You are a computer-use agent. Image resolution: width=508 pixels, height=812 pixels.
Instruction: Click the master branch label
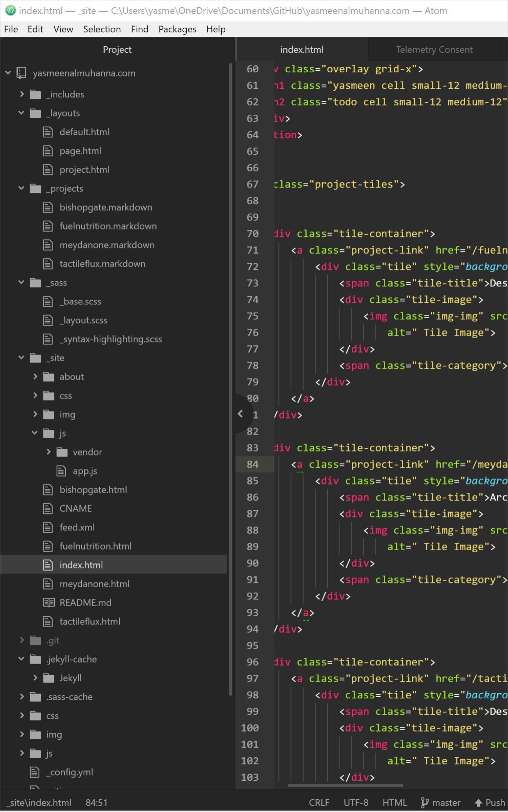tap(446, 803)
